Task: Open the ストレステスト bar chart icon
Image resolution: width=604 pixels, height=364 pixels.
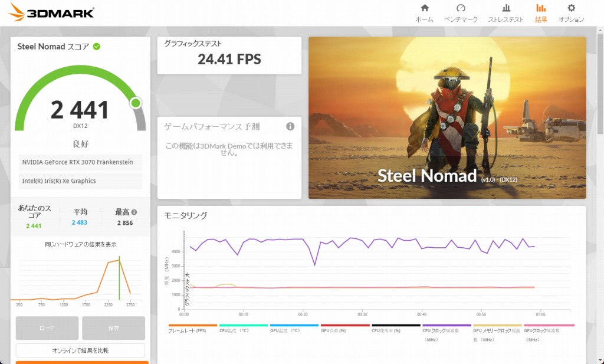Action: (505, 8)
